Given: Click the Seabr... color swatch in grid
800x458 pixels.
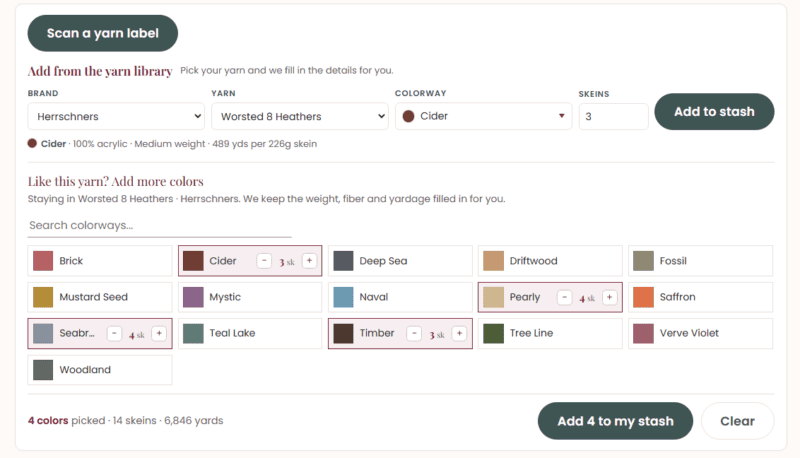Looking at the screenshot, I should tap(43, 334).
